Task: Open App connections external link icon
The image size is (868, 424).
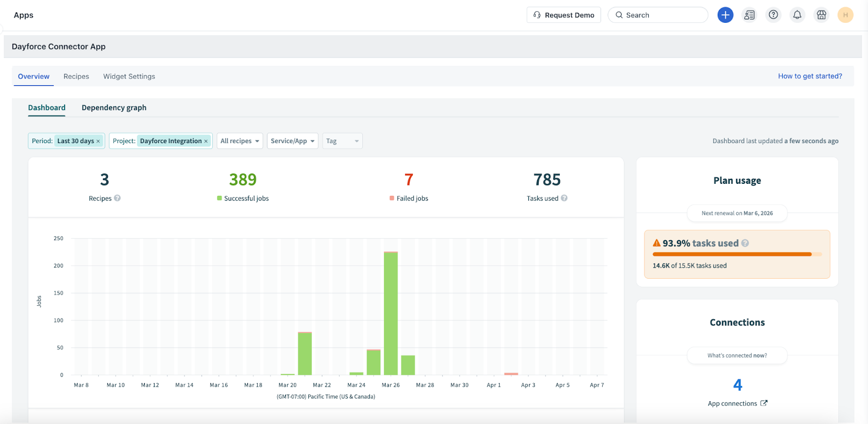Action: click(x=764, y=403)
